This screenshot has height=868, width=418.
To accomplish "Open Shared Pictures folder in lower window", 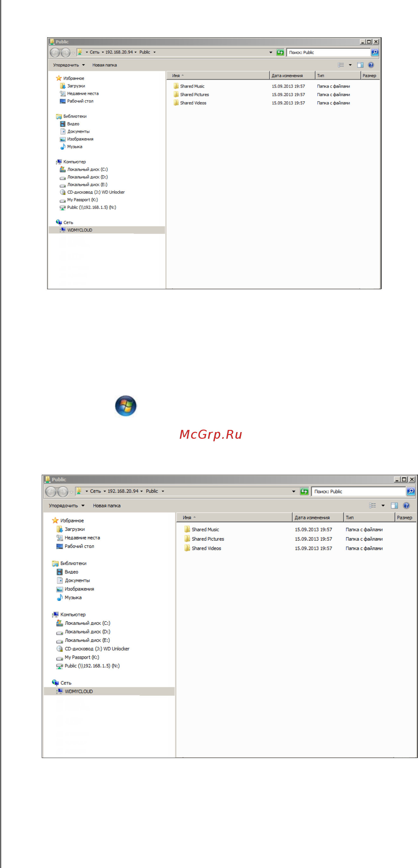I will [x=204, y=539].
